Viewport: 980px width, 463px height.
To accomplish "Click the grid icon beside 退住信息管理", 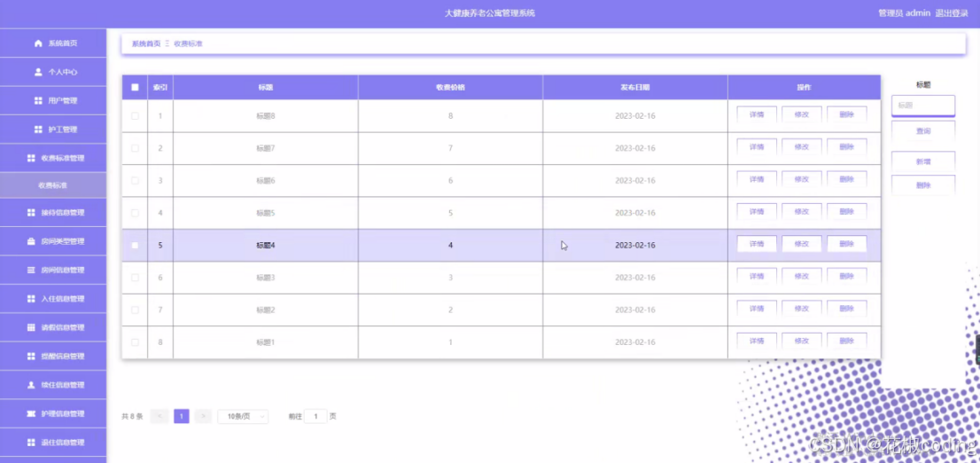I will pyautogui.click(x=31, y=443).
